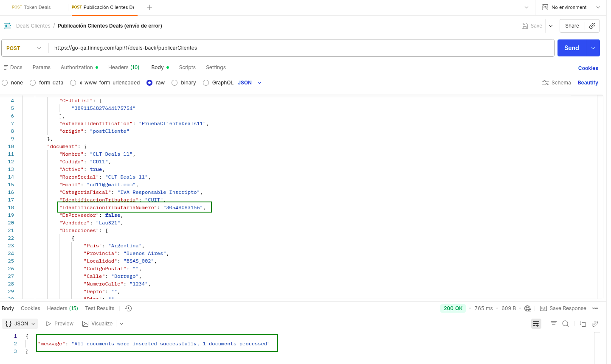
Task: Choose binary body type
Action: pyautogui.click(x=175, y=83)
